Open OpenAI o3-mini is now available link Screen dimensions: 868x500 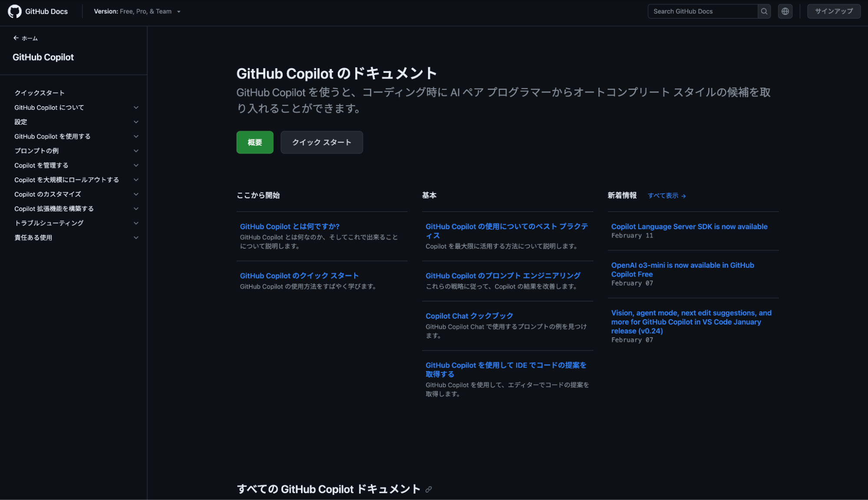tap(683, 270)
